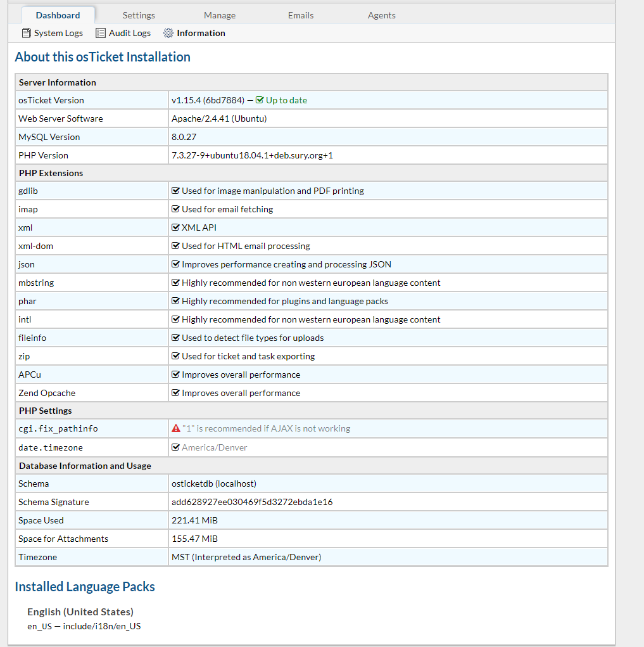Click the check icon in intl row

pyautogui.click(x=175, y=319)
